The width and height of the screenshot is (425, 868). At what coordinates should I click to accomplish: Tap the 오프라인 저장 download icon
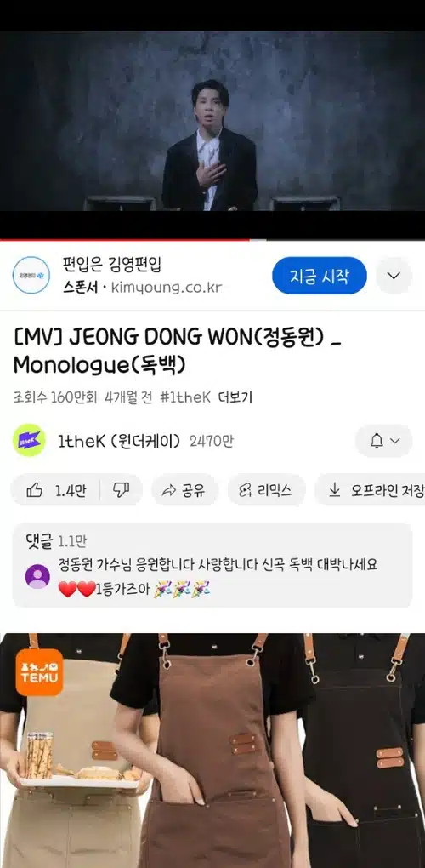[334, 490]
